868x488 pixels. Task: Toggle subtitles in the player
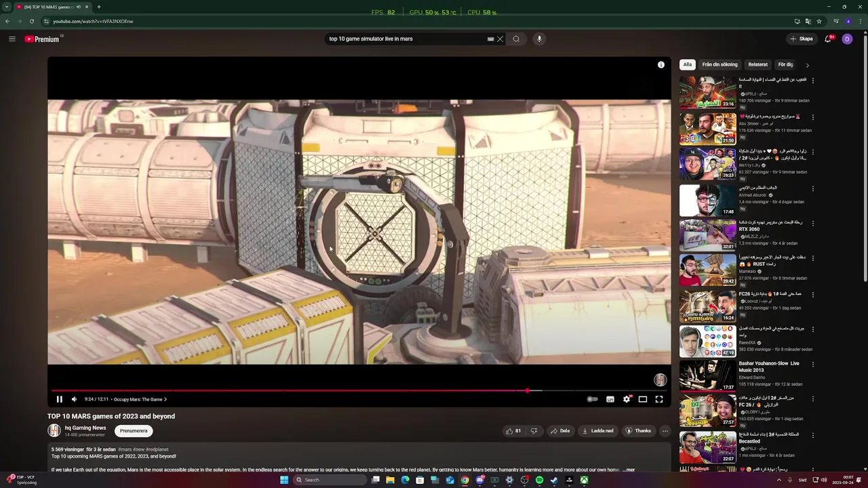610,399
